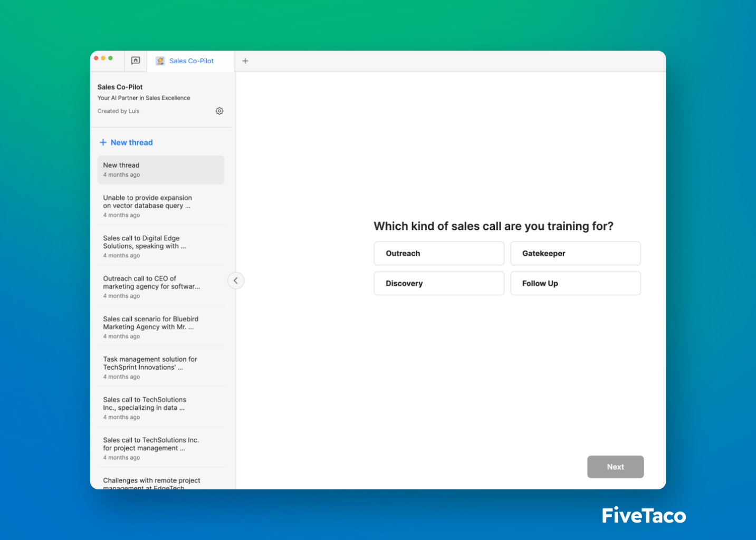Add a new tab with the plus icon
Image resolution: width=756 pixels, height=540 pixels.
[x=245, y=61]
